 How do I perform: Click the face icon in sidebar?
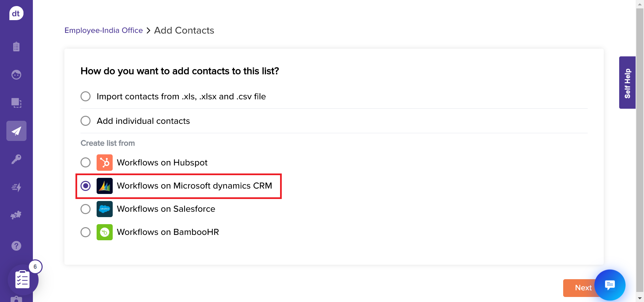[x=16, y=74]
